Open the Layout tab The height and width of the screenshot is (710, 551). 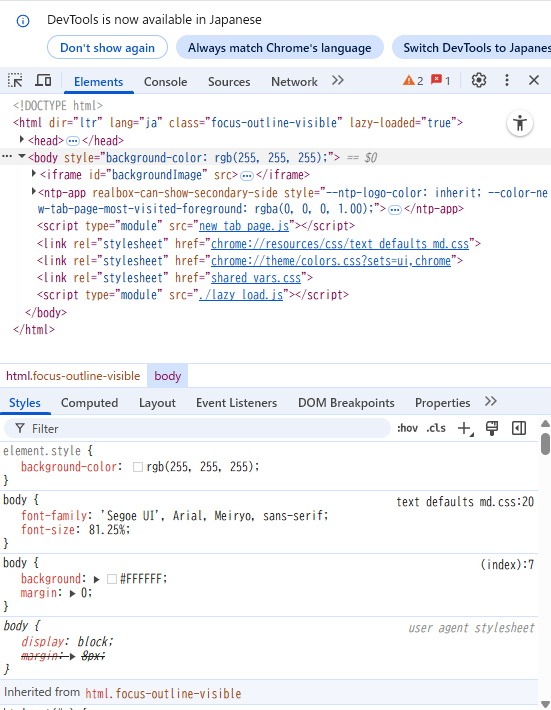[x=157, y=403]
